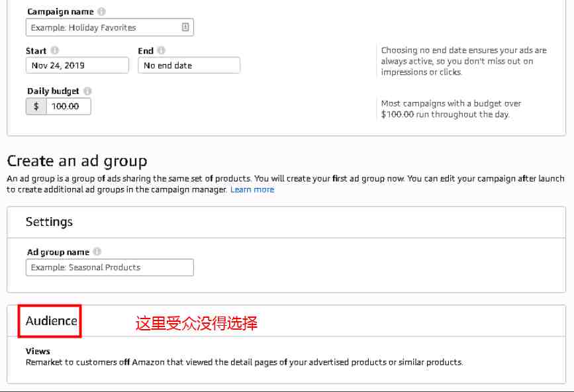
Task: Open the Daily budget info icon
Action: [87, 91]
